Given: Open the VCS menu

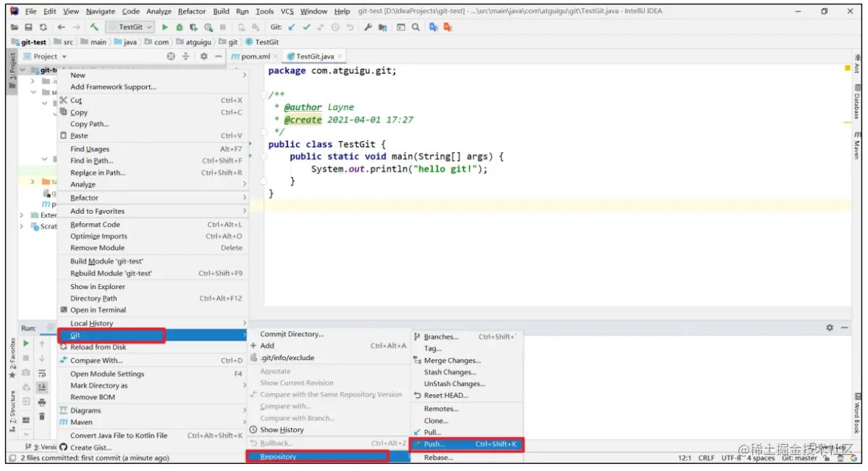Looking at the screenshot, I should click(x=287, y=11).
